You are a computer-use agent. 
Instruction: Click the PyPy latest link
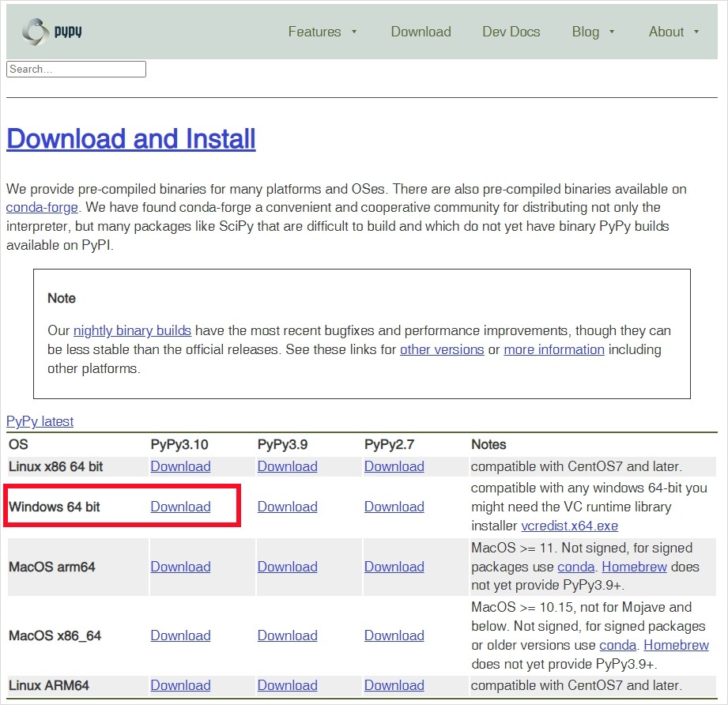pos(40,421)
